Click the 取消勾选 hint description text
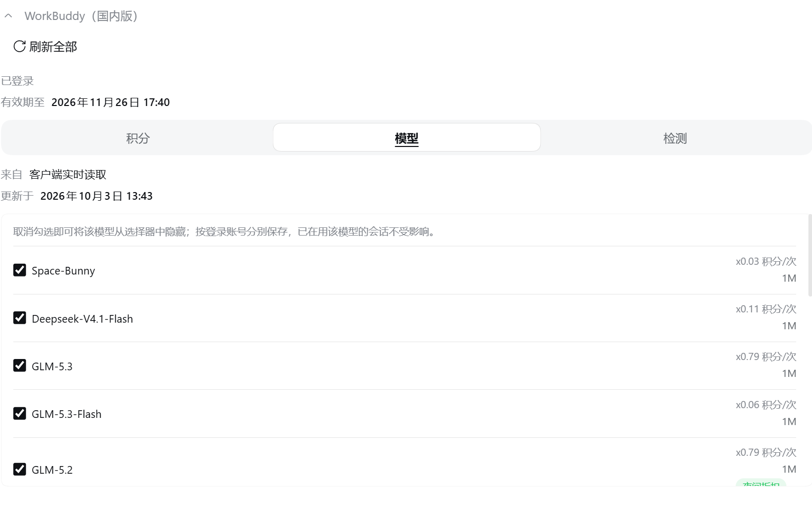The width and height of the screenshot is (812, 507). pos(225,232)
